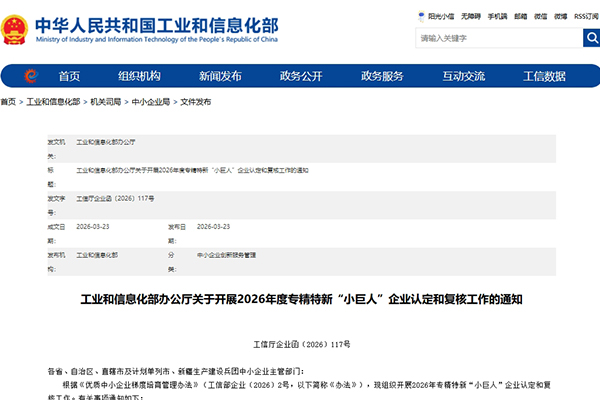Viewport: 600px width, 400px height.
Task: Open 政务服务 navigation menu
Action: (x=382, y=76)
